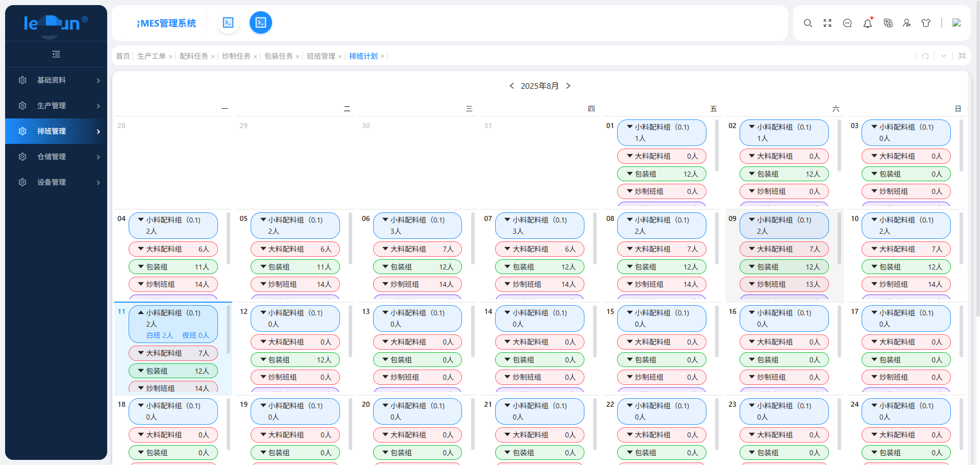Expand 大料配料组 6人 on day 07
Viewport: 980px width, 465px height.
coord(540,249)
